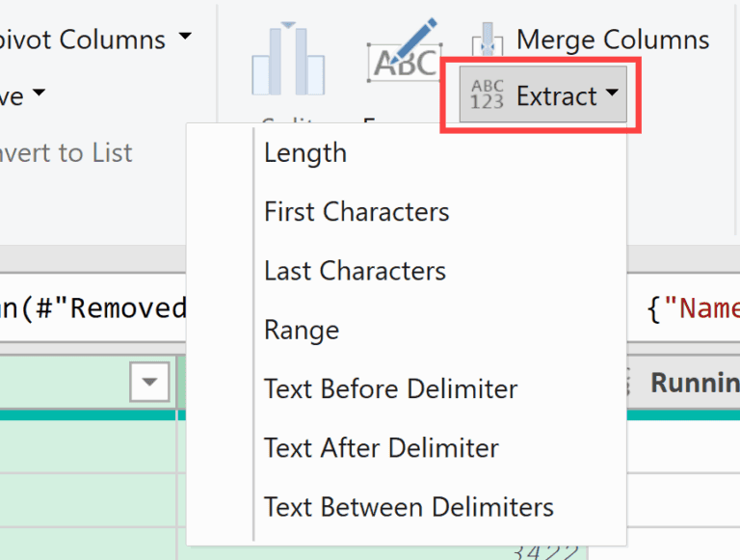Pick Text Before Delimiter
The width and height of the screenshot is (740, 560).
point(391,388)
